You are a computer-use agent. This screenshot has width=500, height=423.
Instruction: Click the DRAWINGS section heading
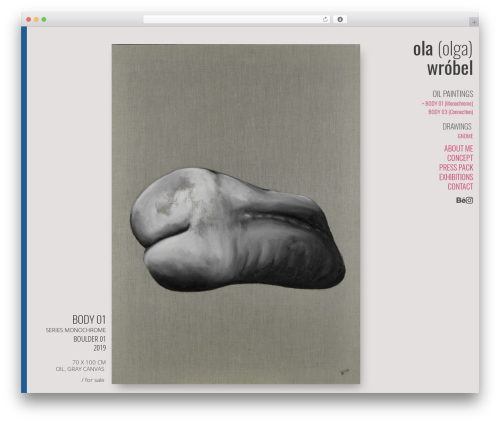coord(457,127)
